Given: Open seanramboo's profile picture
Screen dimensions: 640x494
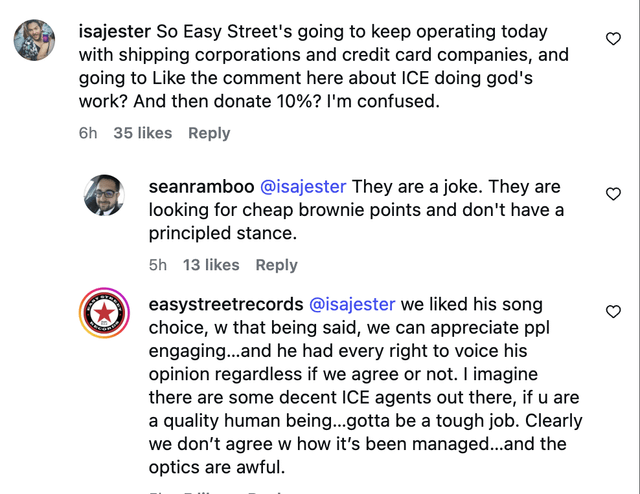Looking at the screenshot, I should pyautogui.click(x=105, y=195).
